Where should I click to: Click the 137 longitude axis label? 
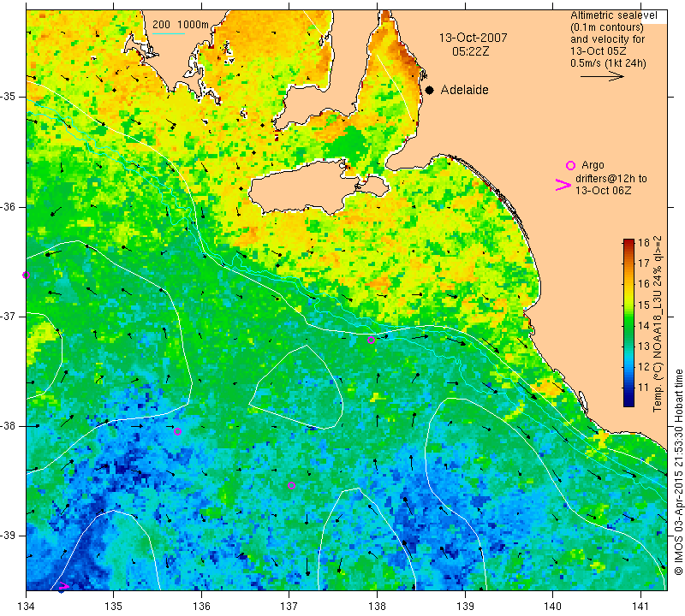[289, 606]
